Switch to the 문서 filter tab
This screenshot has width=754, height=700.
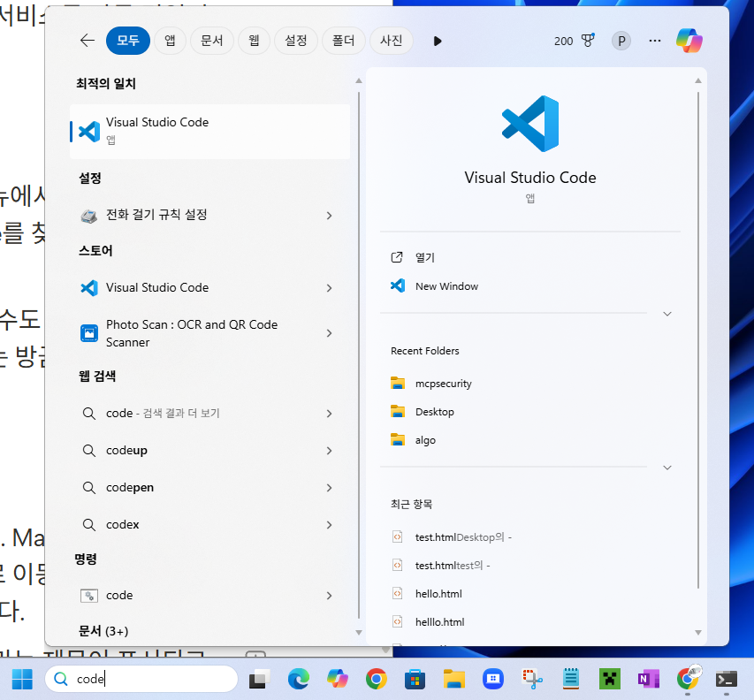click(211, 41)
